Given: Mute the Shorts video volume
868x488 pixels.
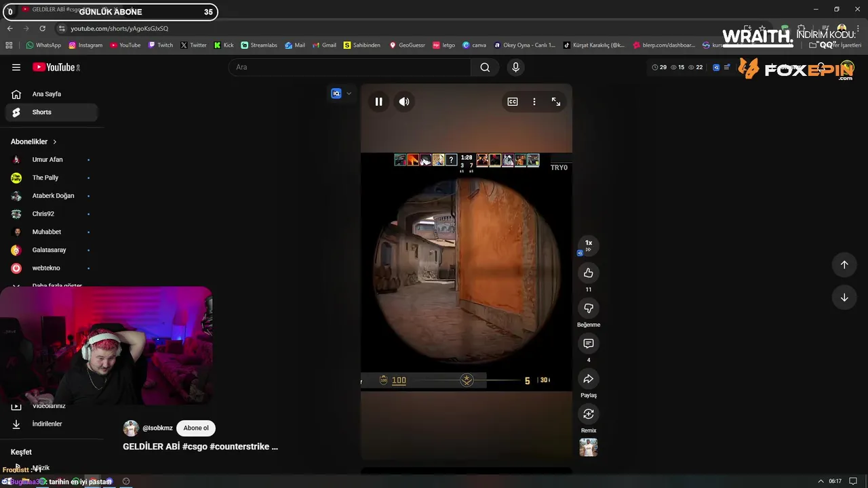Looking at the screenshot, I should [404, 102].
